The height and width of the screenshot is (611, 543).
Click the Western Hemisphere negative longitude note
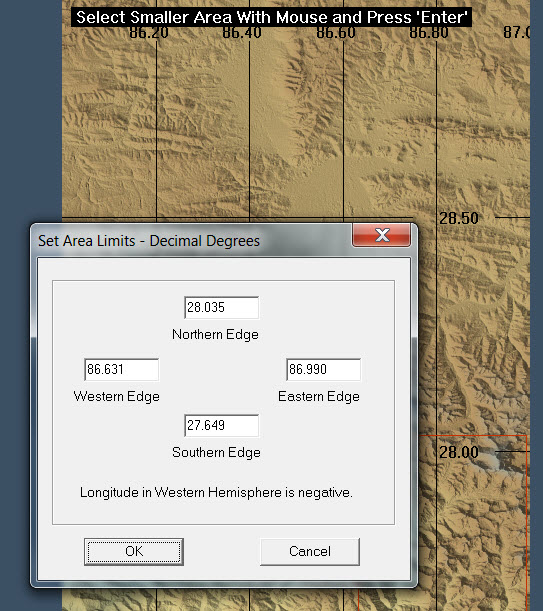(216, 493)
